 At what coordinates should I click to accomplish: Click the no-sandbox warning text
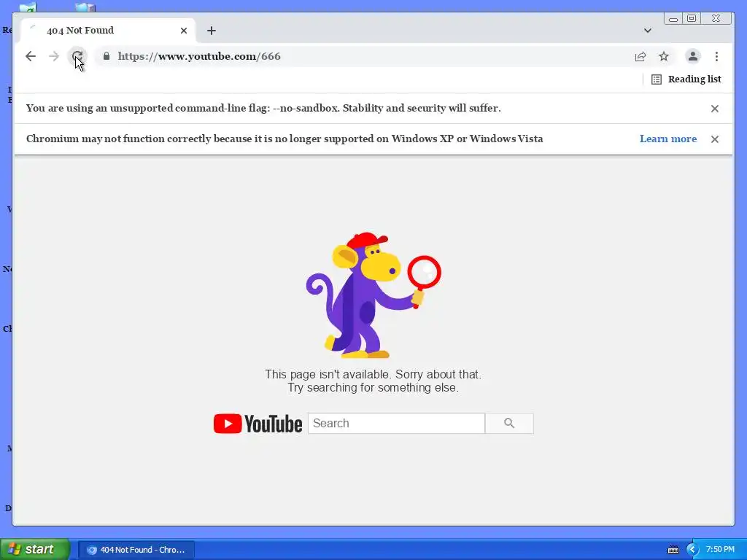pyautogui.click(x=263, y=108)
